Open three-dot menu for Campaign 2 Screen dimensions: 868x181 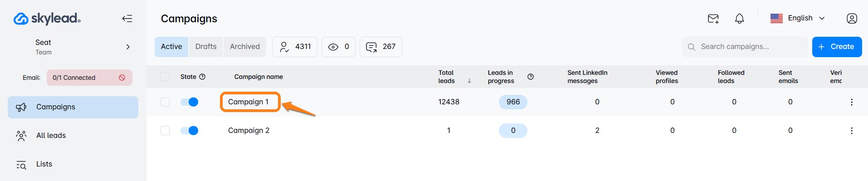852,131
